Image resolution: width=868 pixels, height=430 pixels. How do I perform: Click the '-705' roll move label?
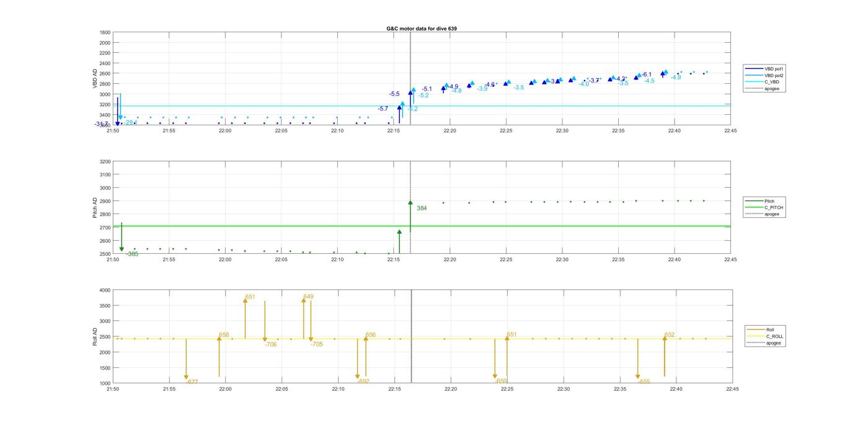point(316,344)
